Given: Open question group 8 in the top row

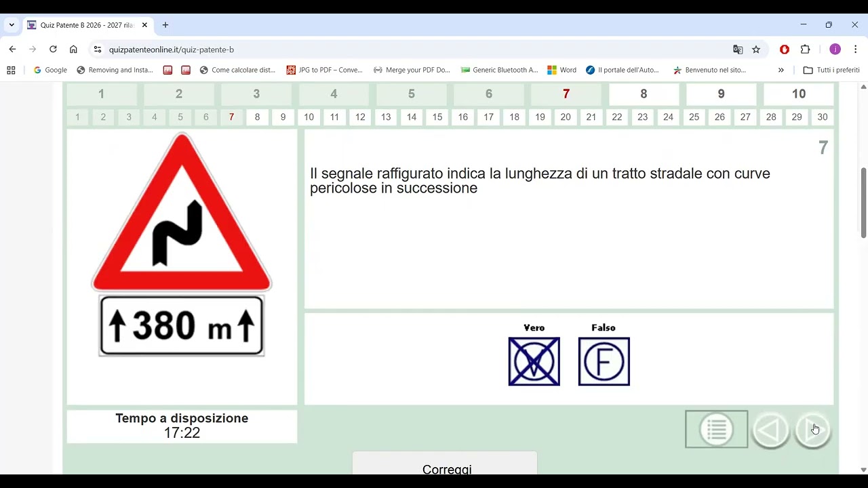Looking at the screenshot, I should [x=644, y=94].
